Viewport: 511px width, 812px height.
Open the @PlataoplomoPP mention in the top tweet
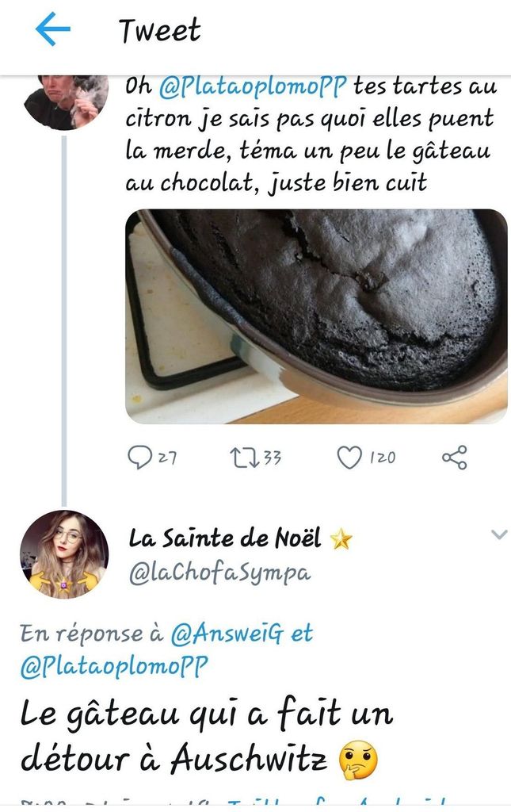(x=254, y=86)
